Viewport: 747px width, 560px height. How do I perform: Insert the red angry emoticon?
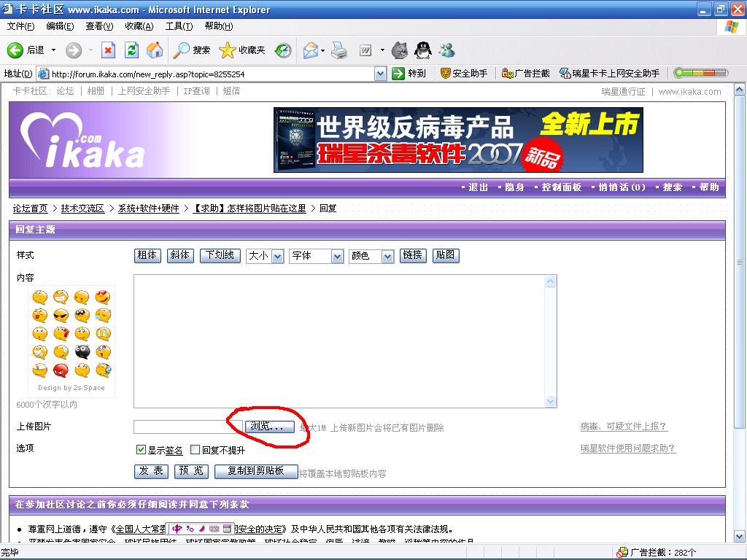click(61, 370)
